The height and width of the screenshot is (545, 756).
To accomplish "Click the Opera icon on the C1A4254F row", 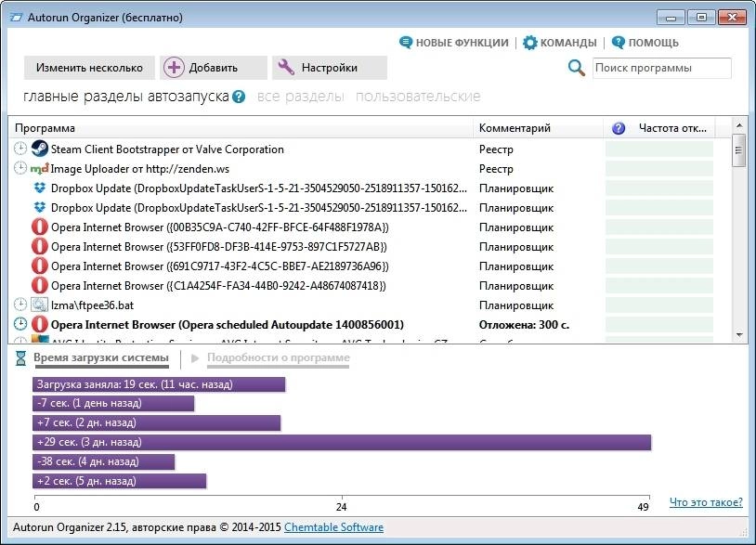I will point(40,285).
